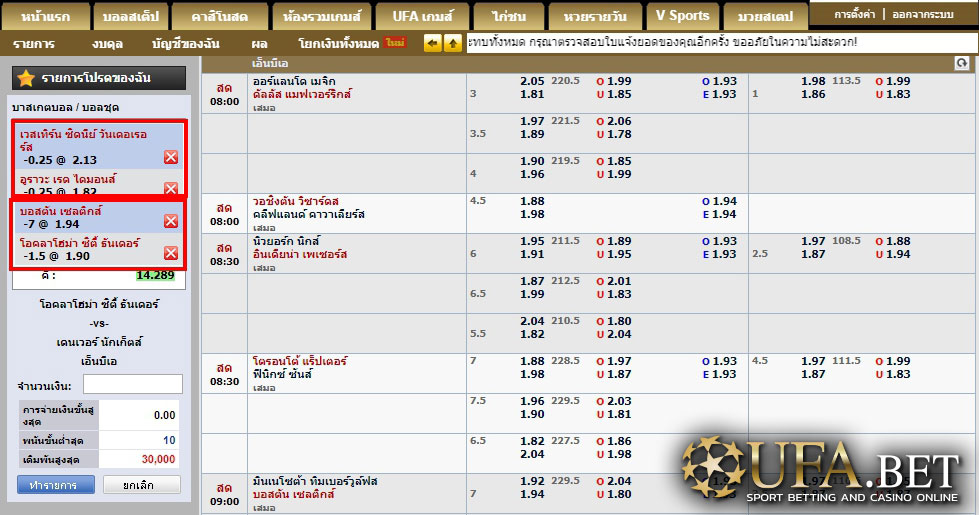979x515 pixels.
Task: Click the yellow up arrow beside the ticker
Action: coord(453,44)
